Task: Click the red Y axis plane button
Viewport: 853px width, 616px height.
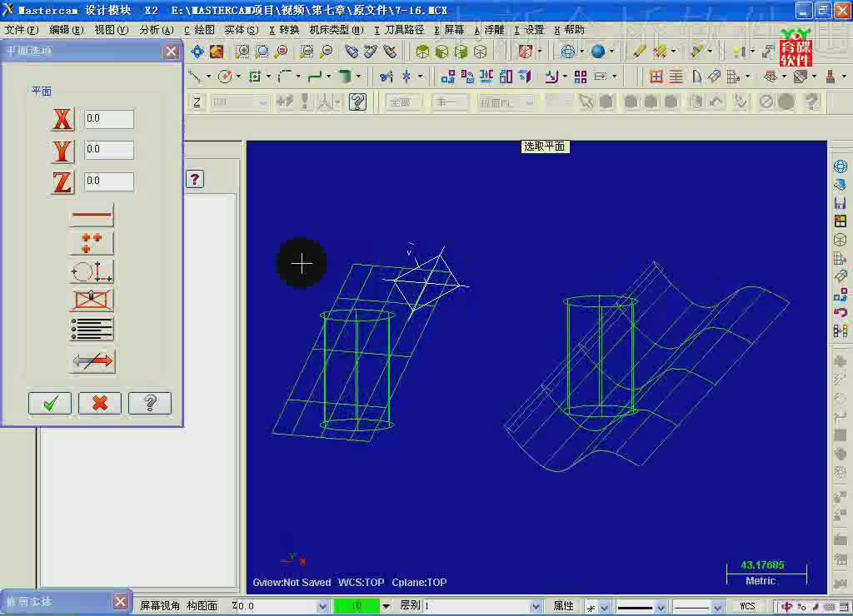Action: (x=62, y=151)
